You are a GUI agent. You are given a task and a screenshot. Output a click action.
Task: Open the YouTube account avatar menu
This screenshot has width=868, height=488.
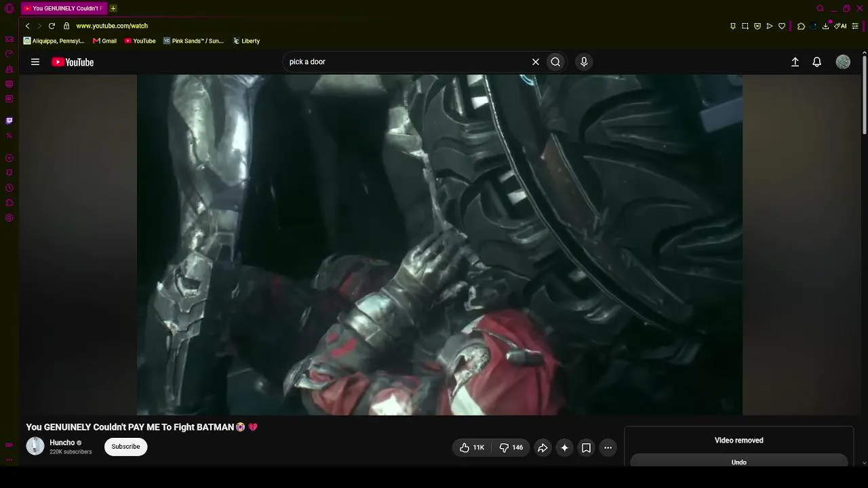(843, 62)
